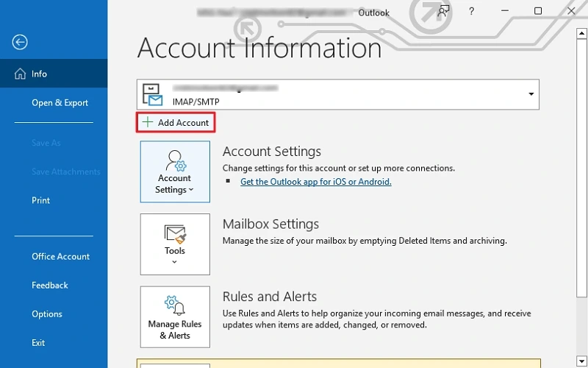Click the back arrow circle icon
588x368 pixels.
20,42
